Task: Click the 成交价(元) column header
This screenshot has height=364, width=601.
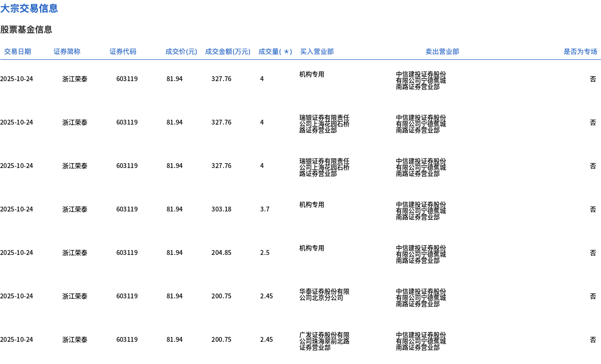Action: click(181, 52)
